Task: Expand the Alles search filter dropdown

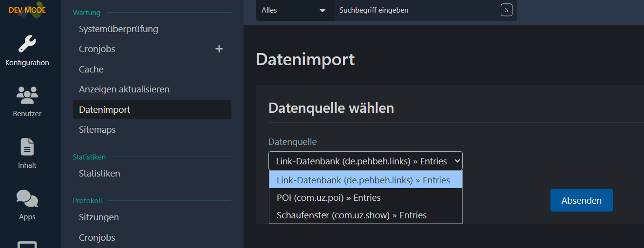Action: [294, 10]
